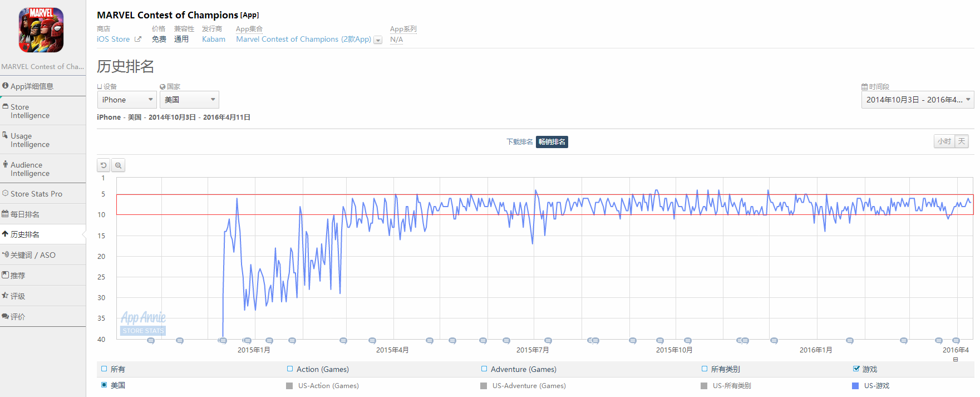The image size is (980, 397).
Task: Select 历史排名 in the sidebar
Action: click(x=43, y=234)
